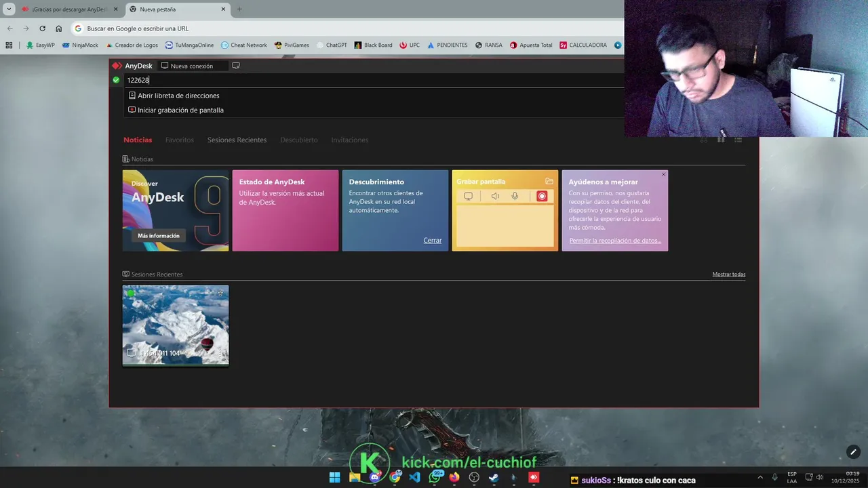Screen dimensions: 868x488
Task: Open AnyDesk from the taskbar
Action: click(534, 477)
